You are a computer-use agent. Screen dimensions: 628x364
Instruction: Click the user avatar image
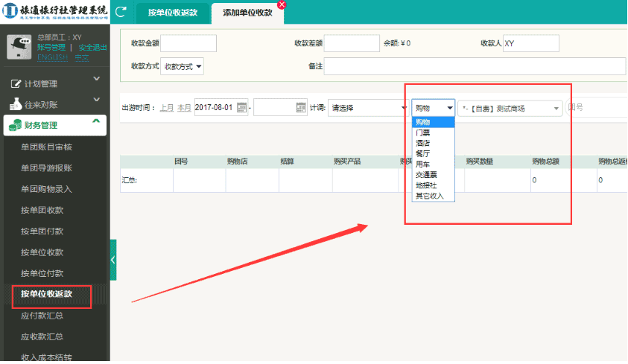coord(19,47)
